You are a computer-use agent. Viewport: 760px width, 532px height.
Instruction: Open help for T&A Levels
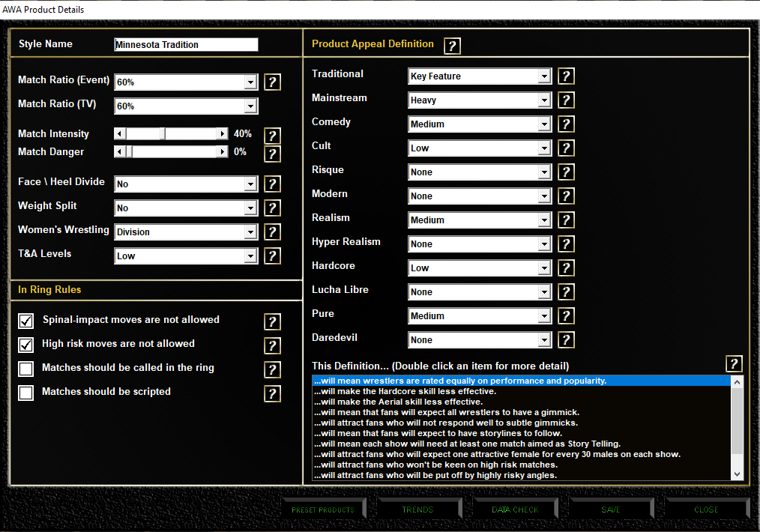point(273,256)
